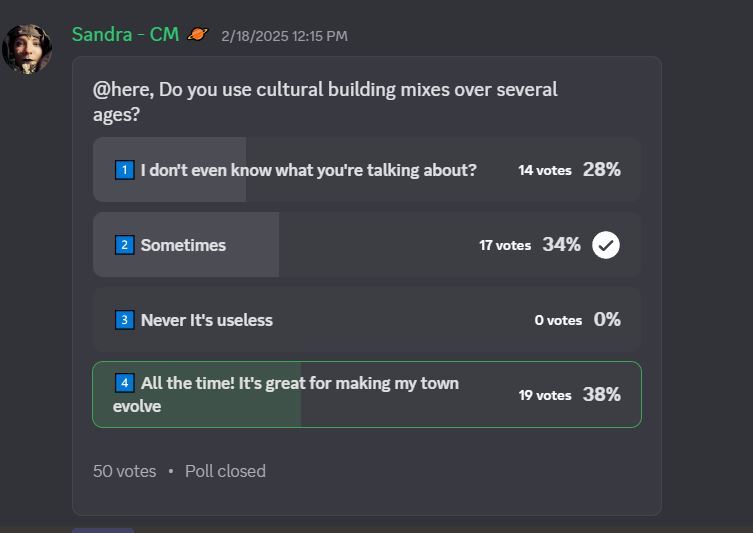753x533 pixels.
Task: Select the 'Sometimes' poll answer
Action: click(x=367, y=244)
